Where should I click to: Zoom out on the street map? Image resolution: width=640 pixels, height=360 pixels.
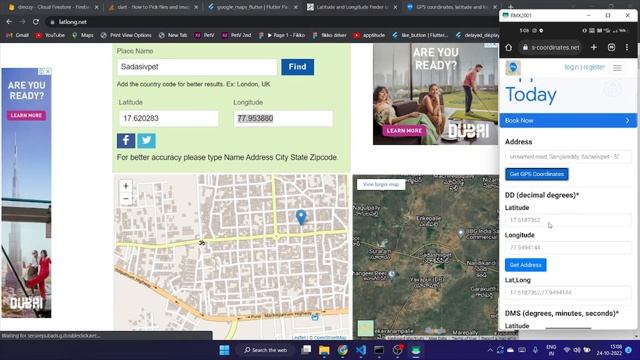126,199
